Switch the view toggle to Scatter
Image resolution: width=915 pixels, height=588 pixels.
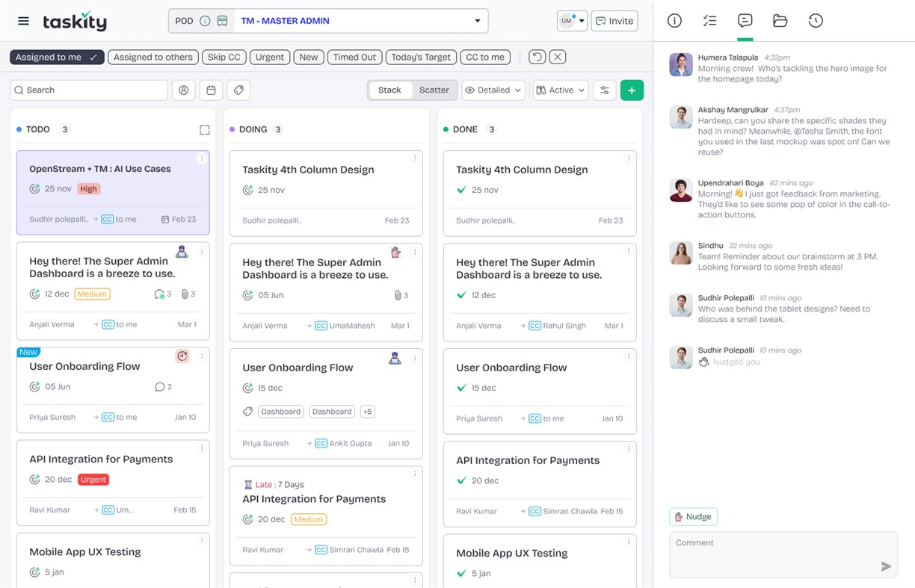click(434, 90)
